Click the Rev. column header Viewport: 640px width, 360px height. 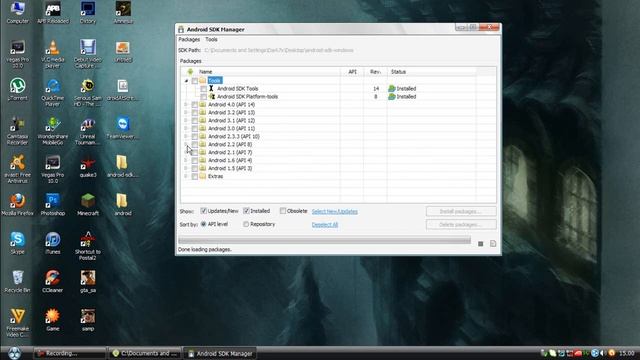pyautogui.click(x=375, y=72)
